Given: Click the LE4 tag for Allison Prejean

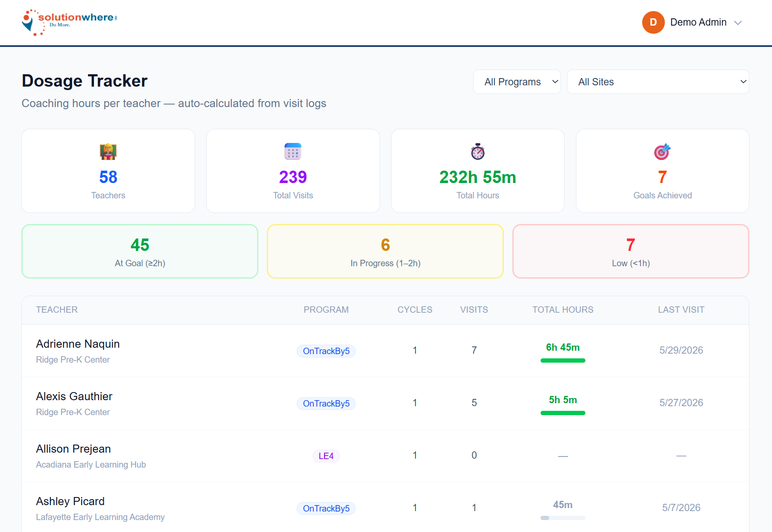Looking at the screenshot, I should [326, 456].
